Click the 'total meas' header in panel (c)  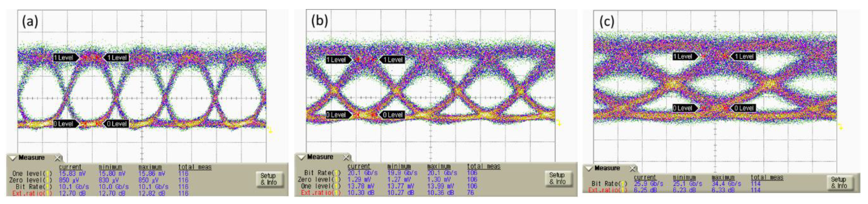click(767, 177)
